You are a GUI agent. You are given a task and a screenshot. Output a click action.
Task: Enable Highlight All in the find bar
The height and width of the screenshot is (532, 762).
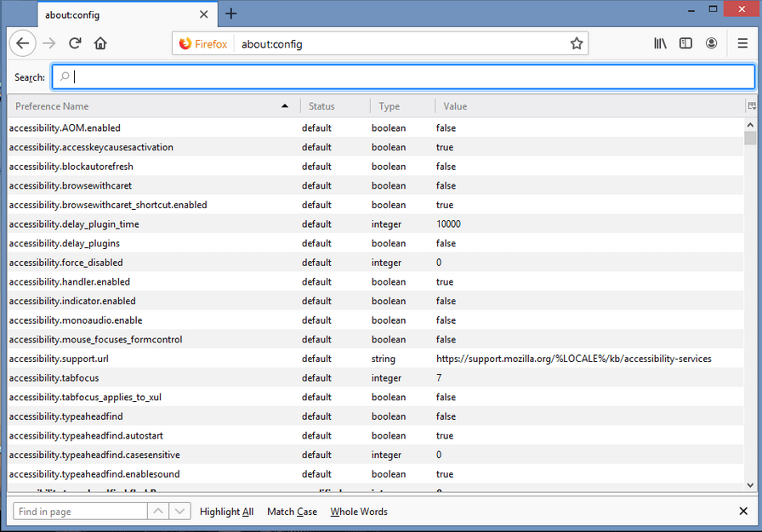pos(226,511)
